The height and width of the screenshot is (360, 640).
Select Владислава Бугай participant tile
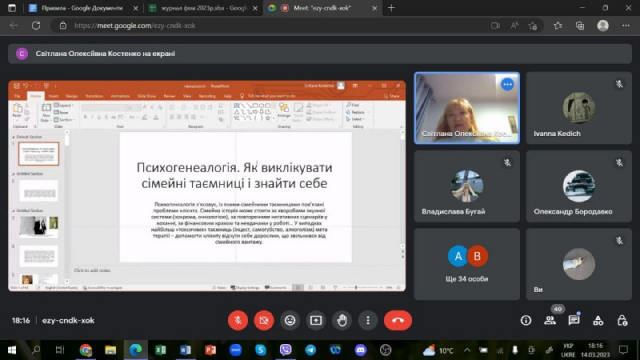coord(467,186)
